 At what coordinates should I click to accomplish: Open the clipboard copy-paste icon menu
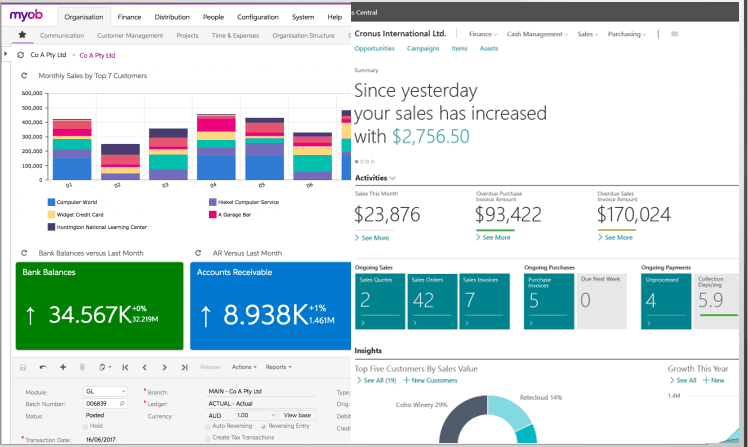(104, 367)
